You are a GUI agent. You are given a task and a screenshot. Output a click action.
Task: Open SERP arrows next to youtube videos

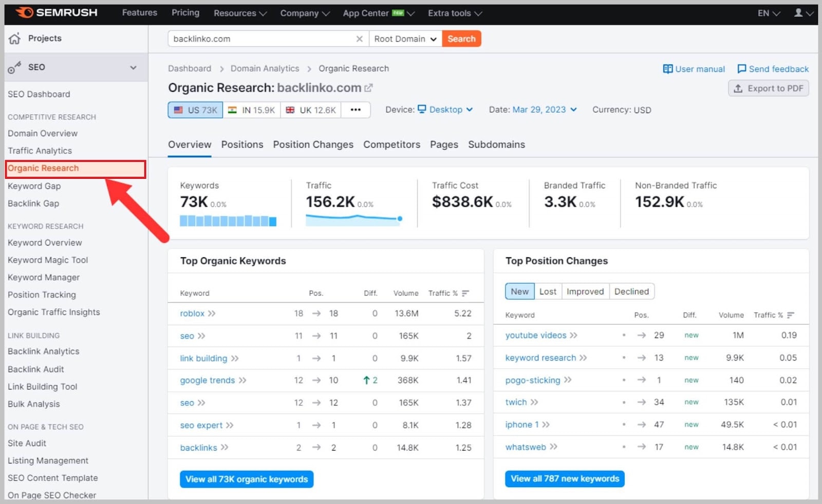[573, 335]
